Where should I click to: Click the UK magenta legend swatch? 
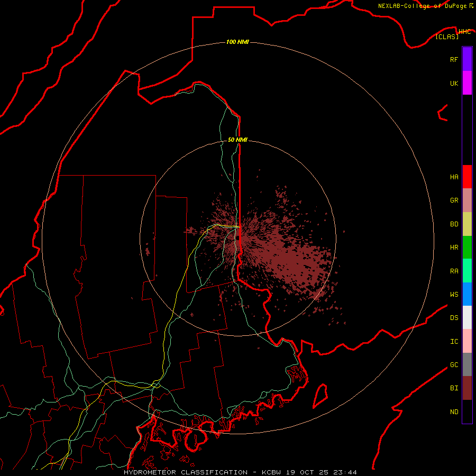(x=467, y=83)
